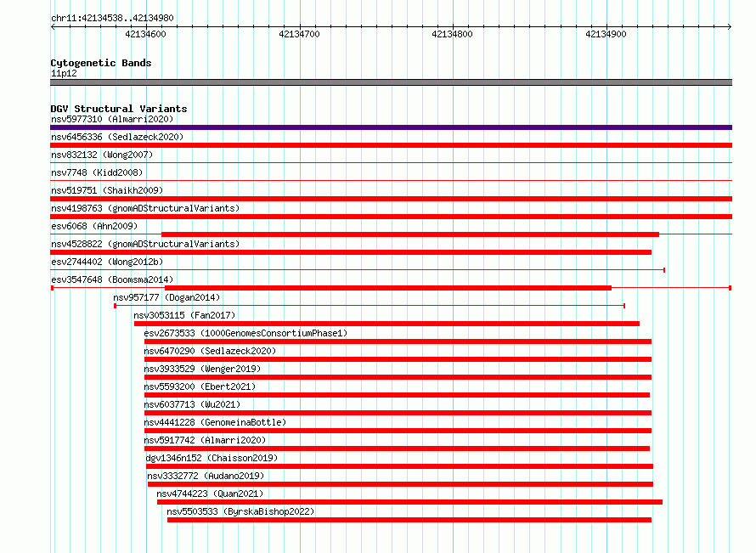The height and width of the screenshot is (553, 756).
Task: Select esv2744402 (Wong2012b) label
Action: pos(107,262)
